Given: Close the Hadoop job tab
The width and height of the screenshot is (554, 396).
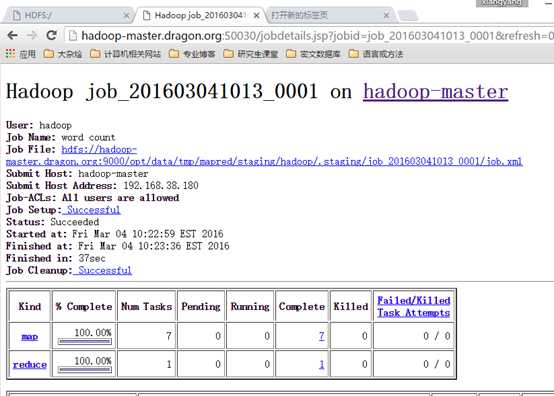Looking at the screenshot, I should 257,16.
